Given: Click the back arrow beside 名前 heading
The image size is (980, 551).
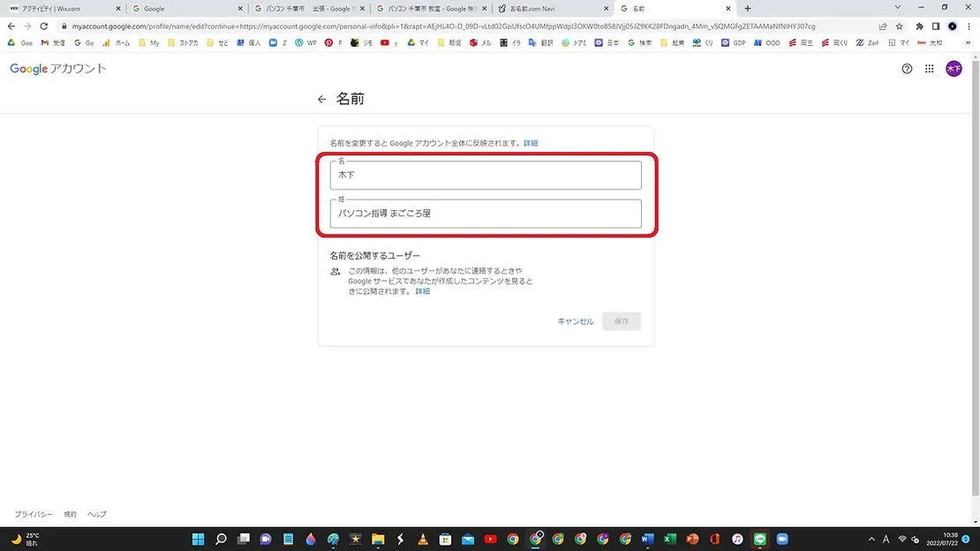Looking at the screenshot, I should coord(321,100).
